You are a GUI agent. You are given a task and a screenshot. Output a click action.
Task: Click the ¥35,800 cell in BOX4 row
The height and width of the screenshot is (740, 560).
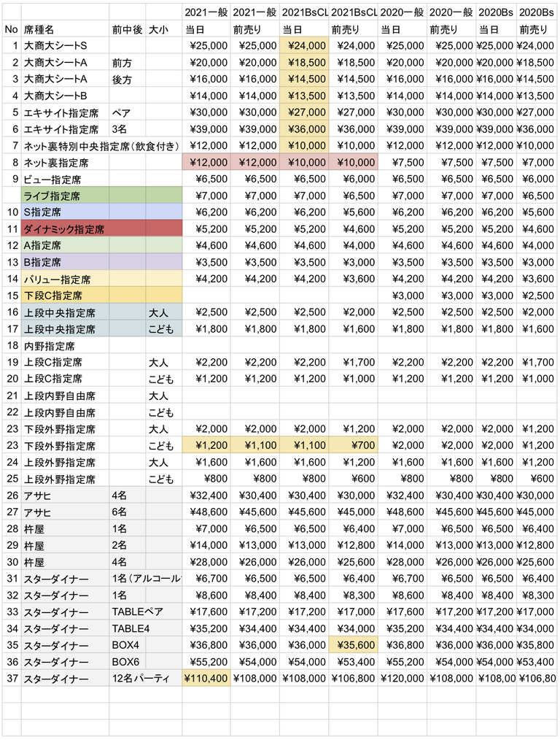coord(537,645)
